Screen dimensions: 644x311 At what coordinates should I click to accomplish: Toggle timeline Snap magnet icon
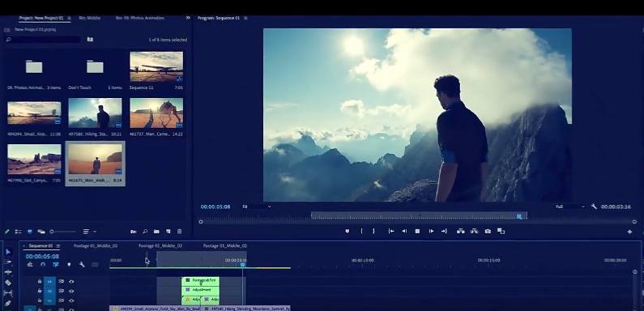coord(43,265)
